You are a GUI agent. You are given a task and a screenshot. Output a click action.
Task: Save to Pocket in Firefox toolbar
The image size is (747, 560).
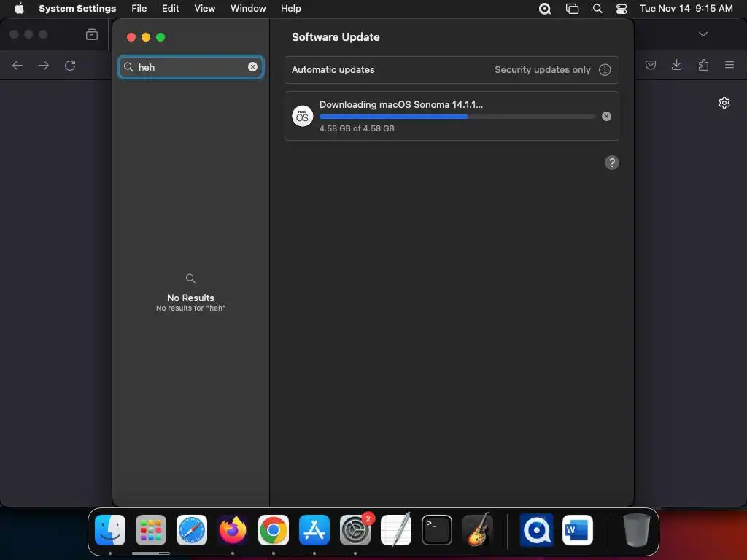[650, 65]
